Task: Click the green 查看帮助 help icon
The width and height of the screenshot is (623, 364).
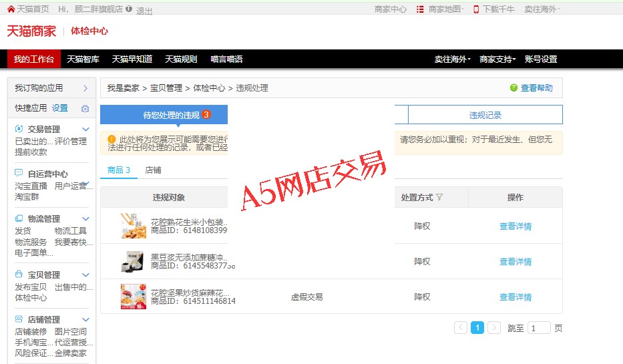Action: [x=513, y=87]
